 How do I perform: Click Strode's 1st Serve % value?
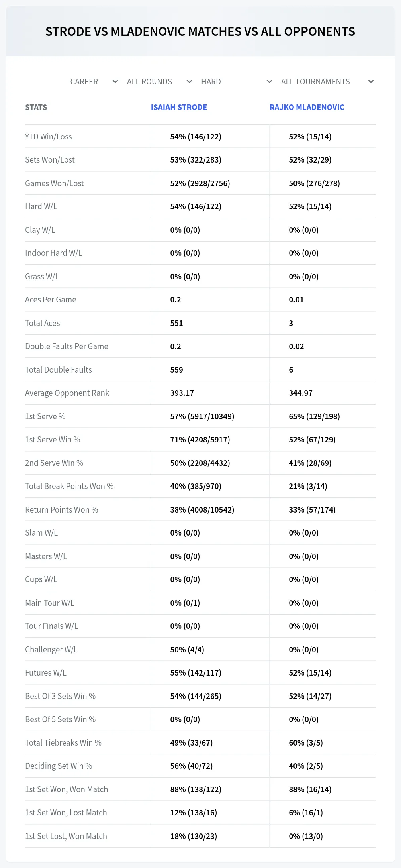click(202, 416)
